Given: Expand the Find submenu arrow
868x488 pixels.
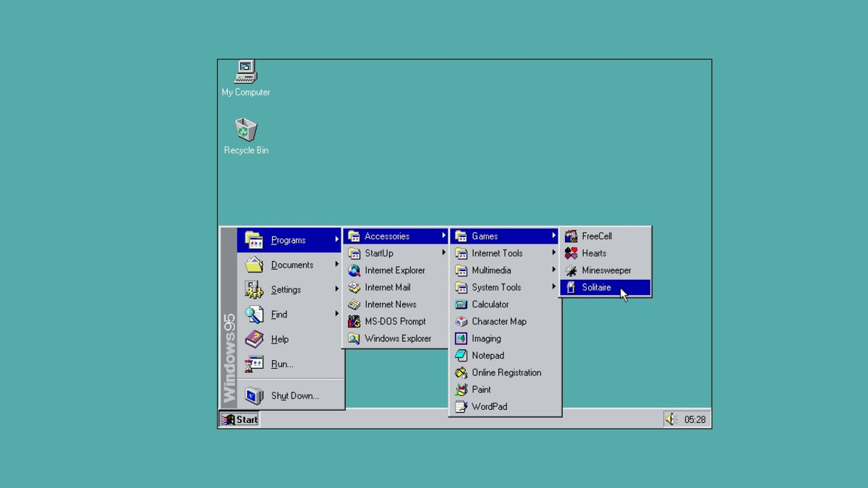Looking at the screenshot, I should pyautogui.click(x=336, y=314).
